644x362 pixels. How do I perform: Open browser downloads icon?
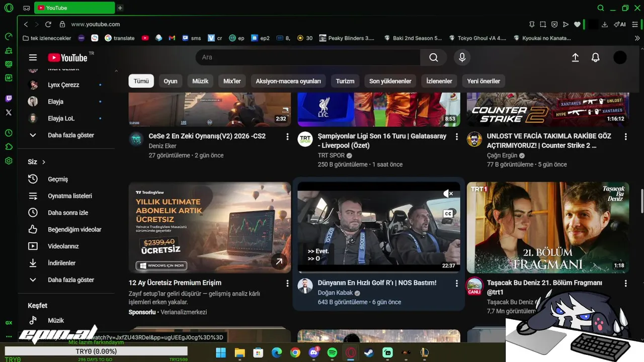click(x=605, y=24)
